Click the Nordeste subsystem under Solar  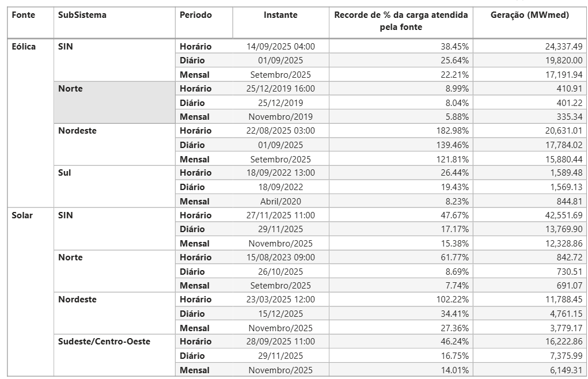[77, 300]
